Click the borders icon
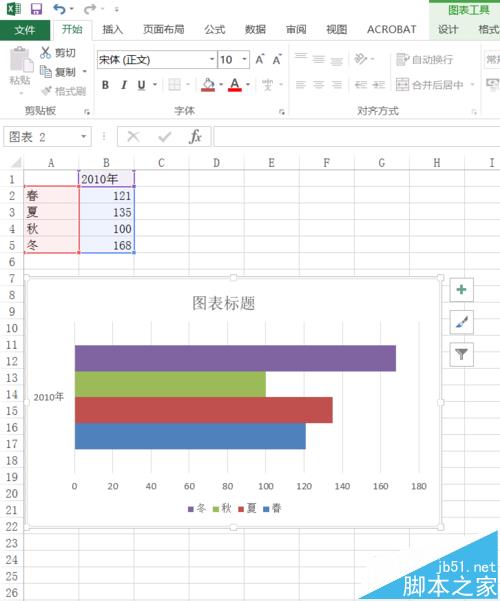 click(x=174, y=85)
